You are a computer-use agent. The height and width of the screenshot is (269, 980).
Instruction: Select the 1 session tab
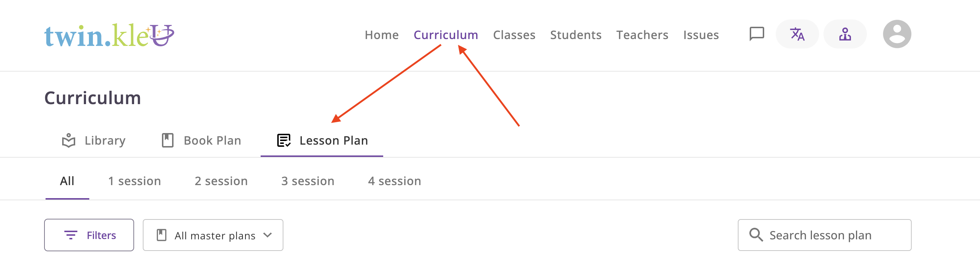(x=134, y=181)
